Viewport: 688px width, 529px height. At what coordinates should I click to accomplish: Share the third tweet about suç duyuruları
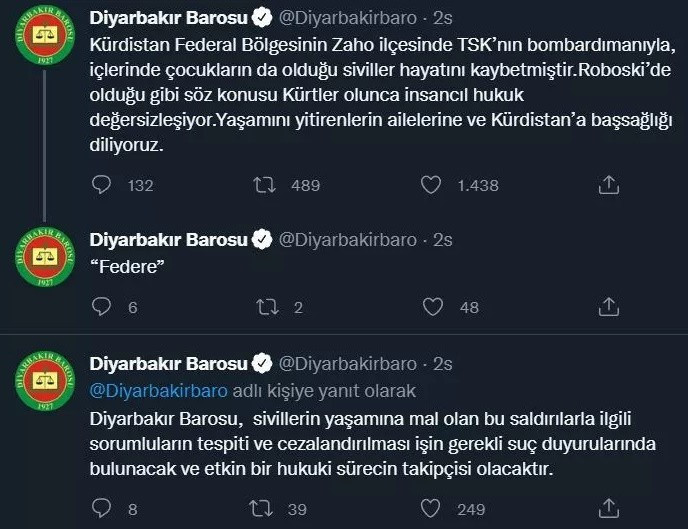(609, 508)
